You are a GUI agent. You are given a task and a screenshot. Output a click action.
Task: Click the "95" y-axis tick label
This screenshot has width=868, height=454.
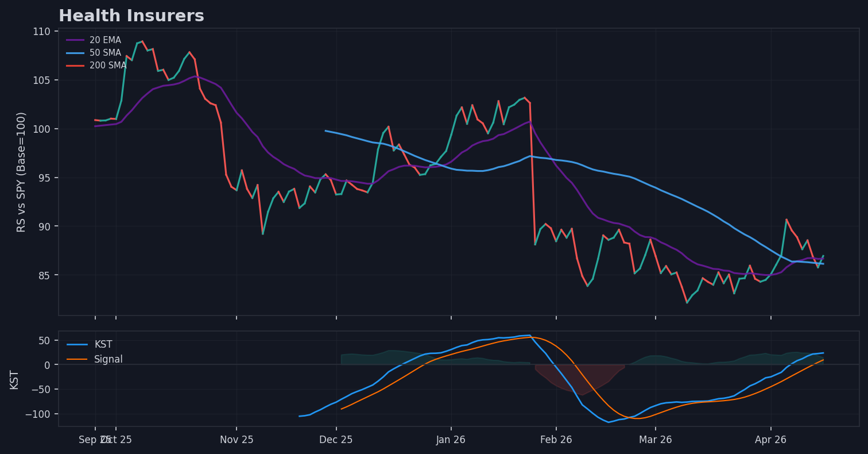pos(45,178)
